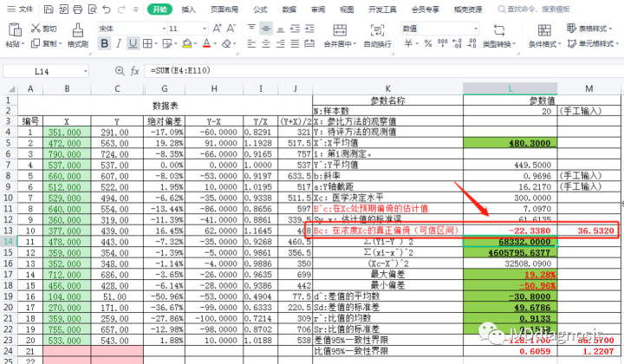
Task: Open the font name dropdown
Action: (164, 29)
